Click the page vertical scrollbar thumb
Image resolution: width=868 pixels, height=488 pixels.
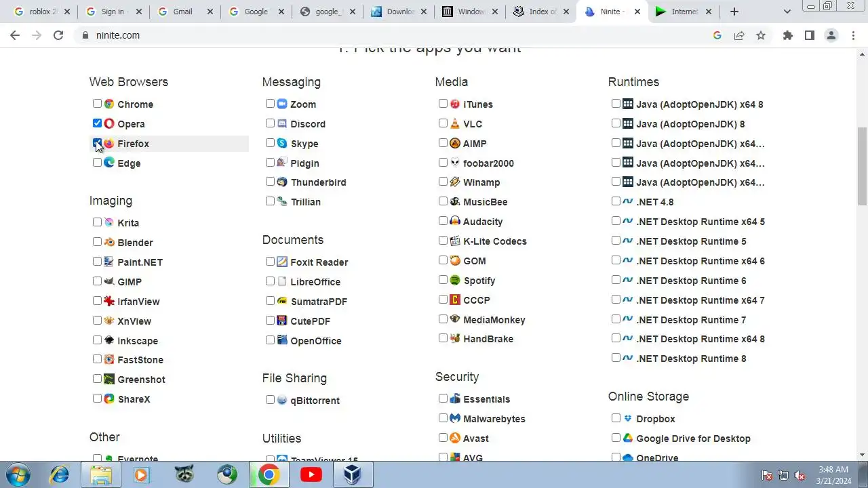click(x=862, y=166)
